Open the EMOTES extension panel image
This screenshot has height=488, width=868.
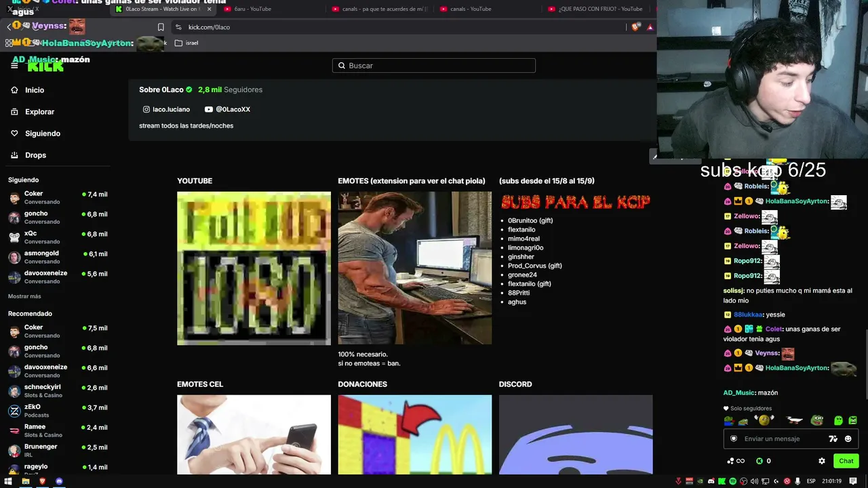[x=415, y=268]
